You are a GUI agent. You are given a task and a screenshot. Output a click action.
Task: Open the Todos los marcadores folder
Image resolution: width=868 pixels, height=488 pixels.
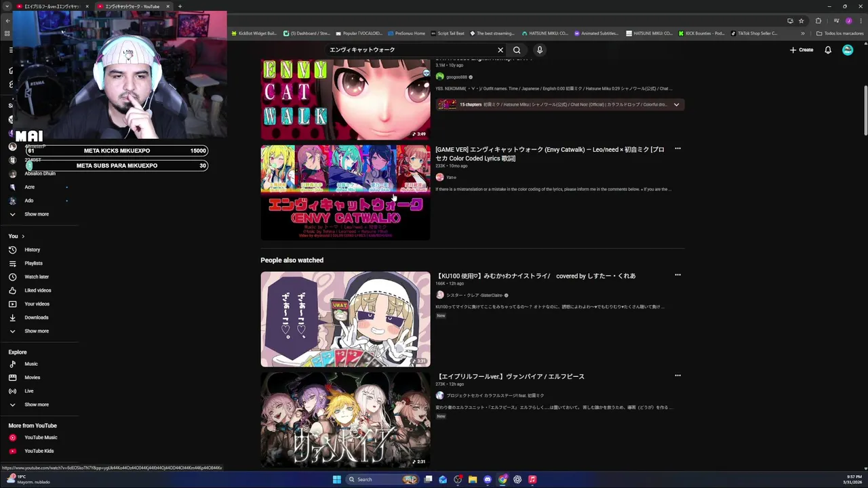pyautogui.click(x=840, y=33)
